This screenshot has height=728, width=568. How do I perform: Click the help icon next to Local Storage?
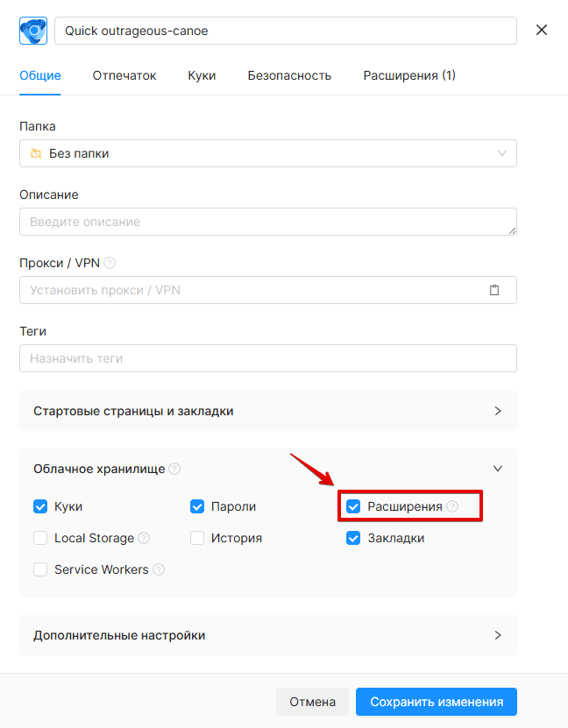click(145, 538)
